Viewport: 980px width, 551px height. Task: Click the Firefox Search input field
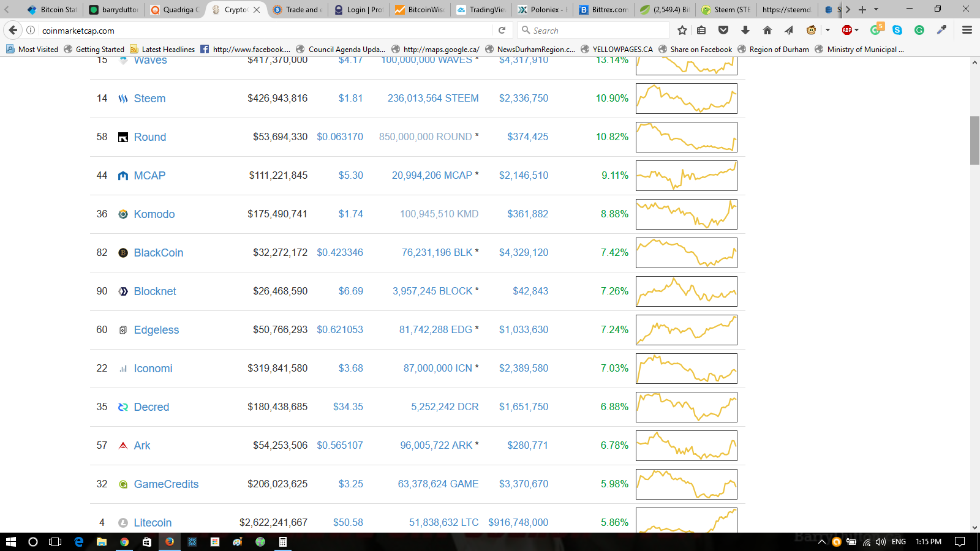point(593,30)
